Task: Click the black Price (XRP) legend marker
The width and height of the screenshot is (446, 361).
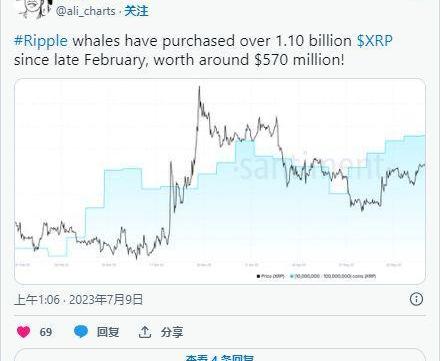Action: tap(258, 276)
